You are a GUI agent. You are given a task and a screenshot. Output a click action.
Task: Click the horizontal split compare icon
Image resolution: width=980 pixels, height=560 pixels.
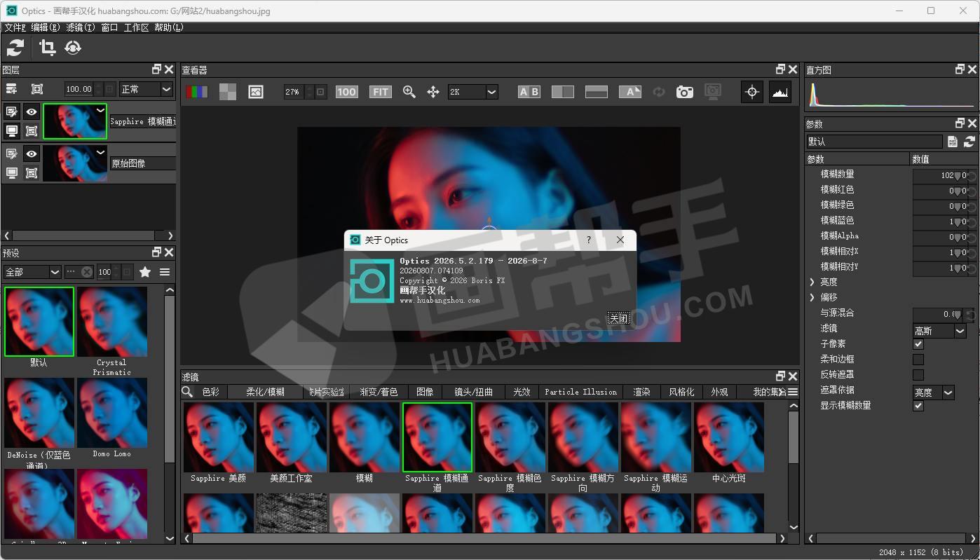point(597,92)
